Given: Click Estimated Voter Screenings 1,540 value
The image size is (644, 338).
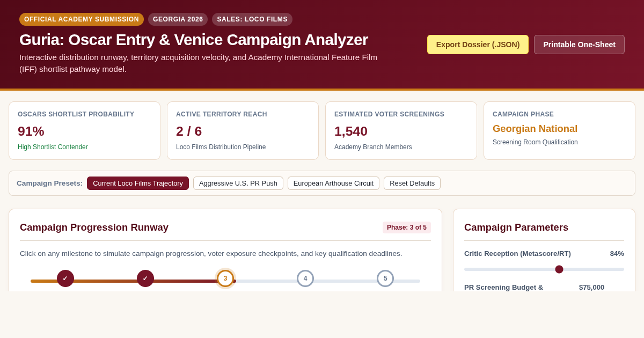Looking at the screenshot, I should [351, 131].
